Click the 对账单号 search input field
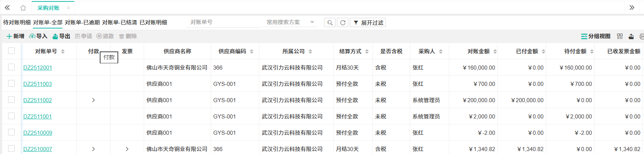The height and width of the screenshot is (154, 644). (223, 22)
